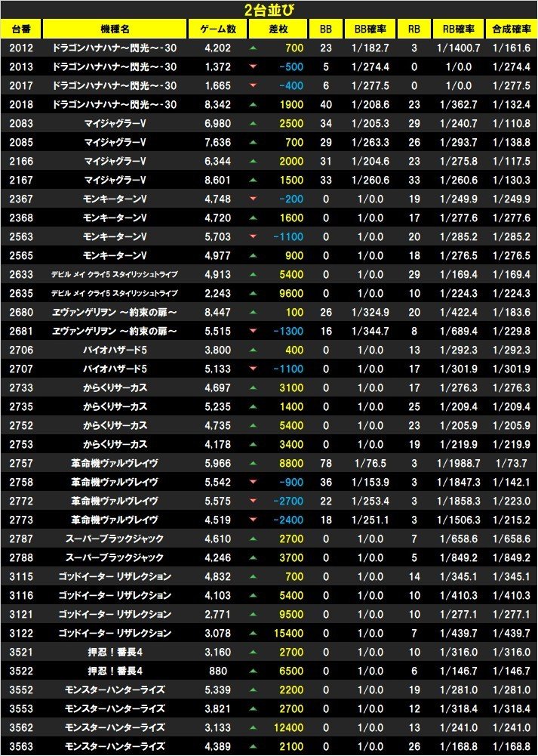This screenshot has height=756, width=538.
Task: Click the 6500 difference value
Action: 291,671
